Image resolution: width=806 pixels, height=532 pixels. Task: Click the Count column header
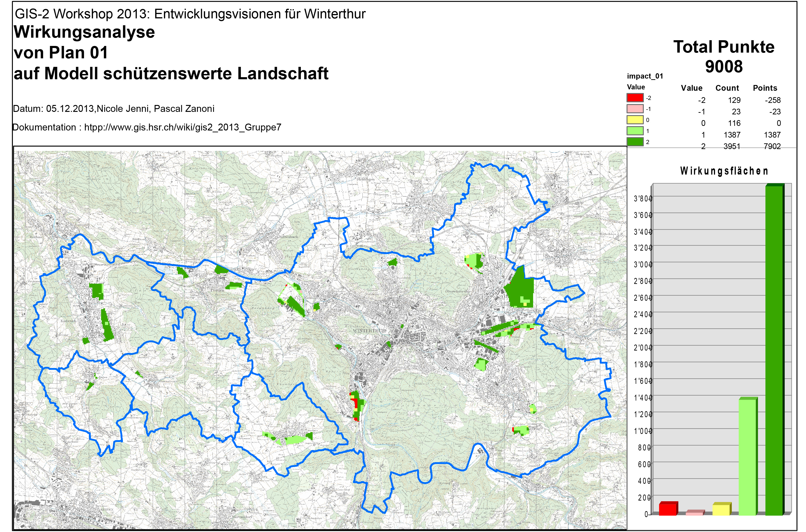click(x=727, y=88)
